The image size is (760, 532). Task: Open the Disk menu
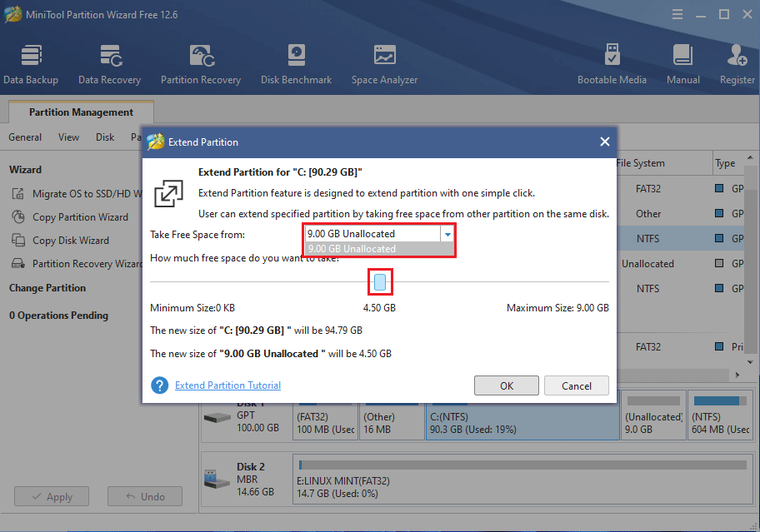[105, 137]
